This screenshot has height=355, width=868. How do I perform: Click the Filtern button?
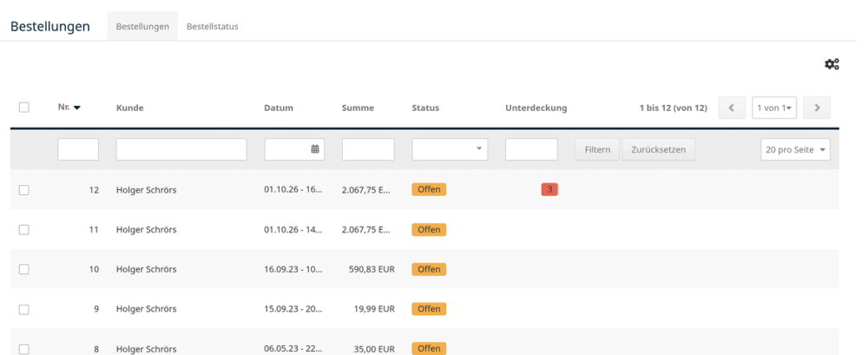tap(597, 149)
